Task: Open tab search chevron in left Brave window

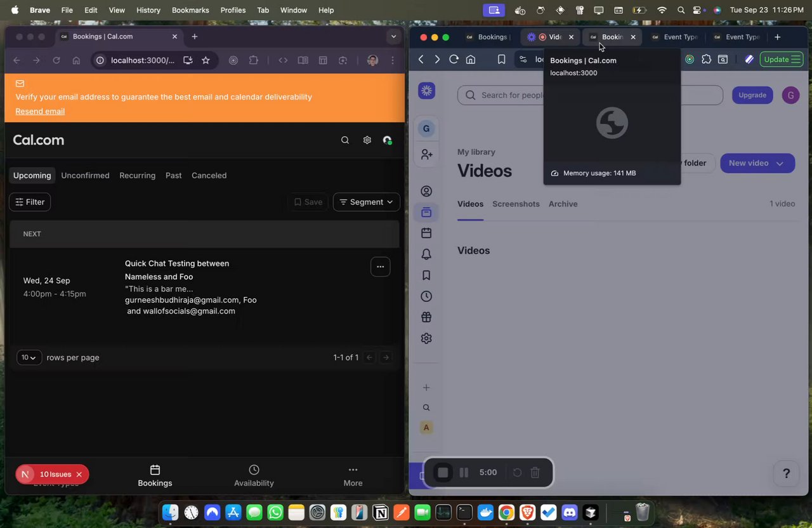Action: pyautogui.click(x=394, y=37)
